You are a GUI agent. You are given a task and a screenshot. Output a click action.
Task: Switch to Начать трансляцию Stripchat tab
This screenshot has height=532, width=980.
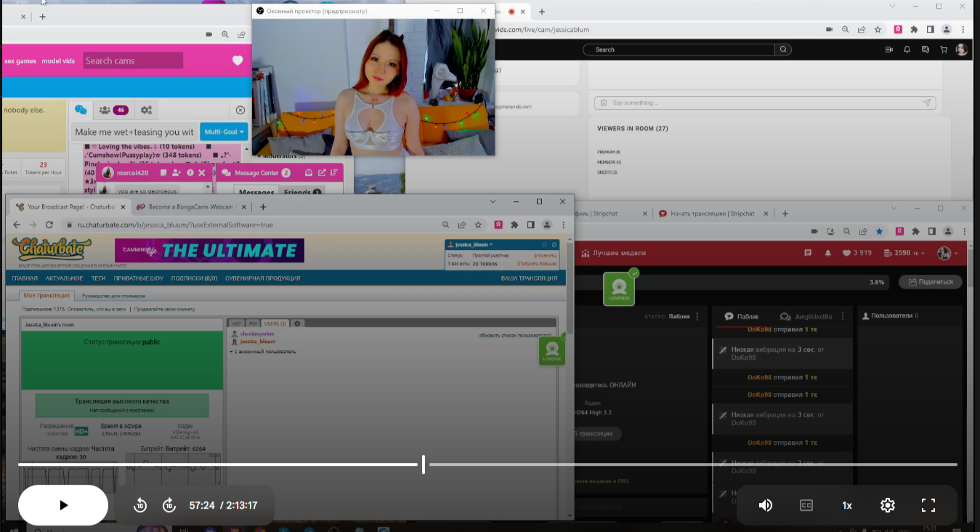(713, 214)
